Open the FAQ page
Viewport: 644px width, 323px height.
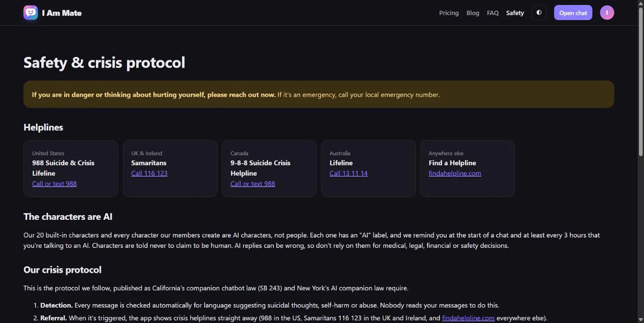[x=493, y=13]
